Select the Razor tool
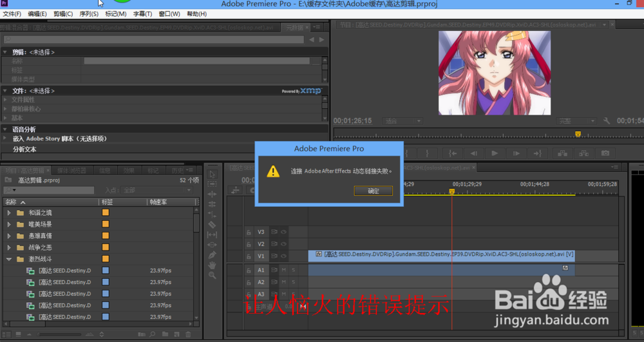The width and height of the screenshot is (644, 342). point(212,225)
